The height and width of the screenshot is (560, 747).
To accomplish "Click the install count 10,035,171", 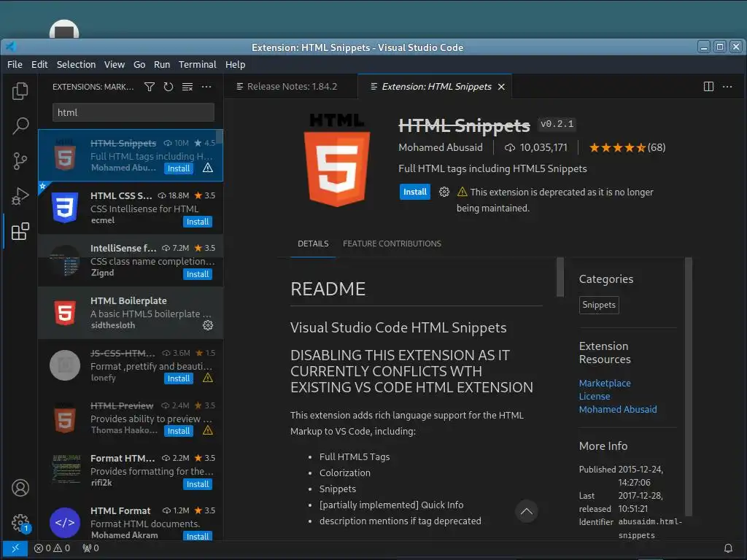I will pyautogui.click(x=536, y=147).
